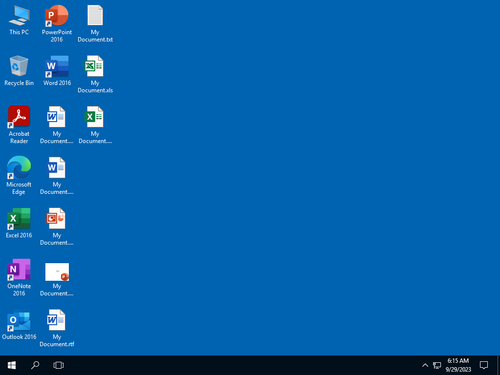The height and width of the screenshot is (375, 500).
Task: Open the notification Action Center
Action: 484,365
